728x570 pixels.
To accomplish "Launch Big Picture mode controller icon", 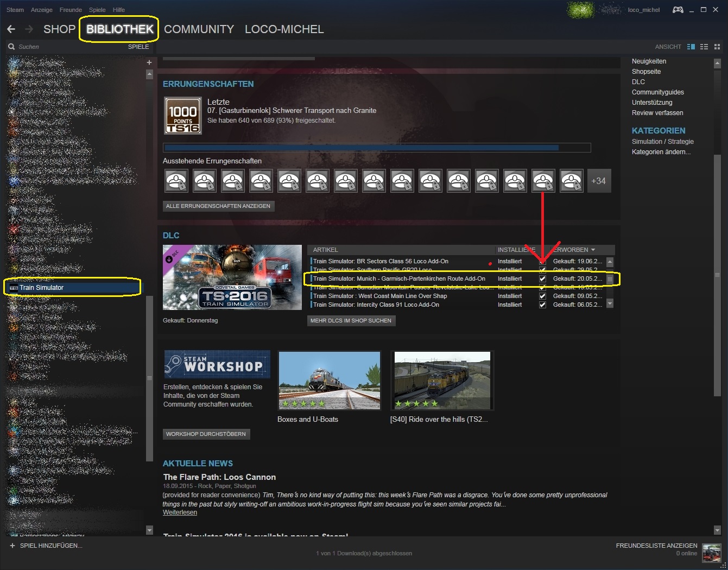I will pyautogui.click(x=678, y=10).
